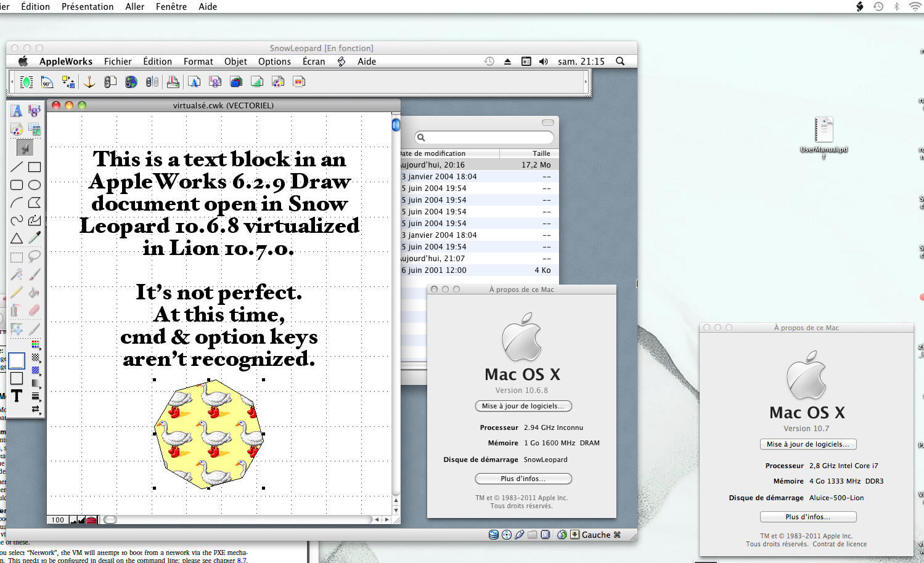Select the Bezier curve tool

35,221
